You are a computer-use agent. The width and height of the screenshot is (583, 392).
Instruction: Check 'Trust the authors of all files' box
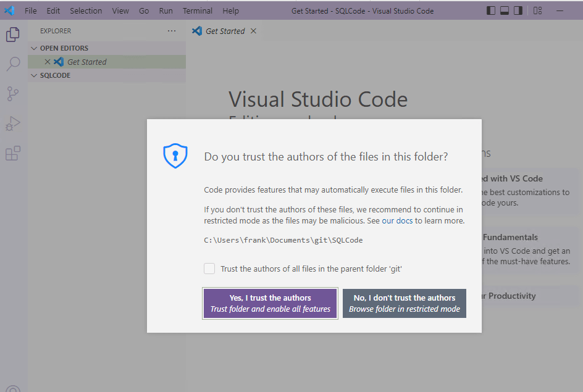point(210,269)
